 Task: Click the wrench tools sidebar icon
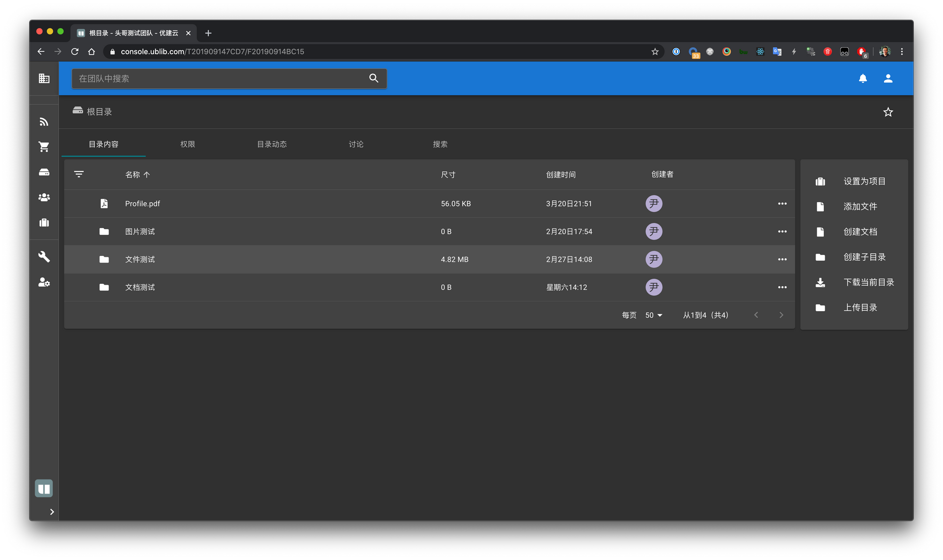click(x=44, y=256)
